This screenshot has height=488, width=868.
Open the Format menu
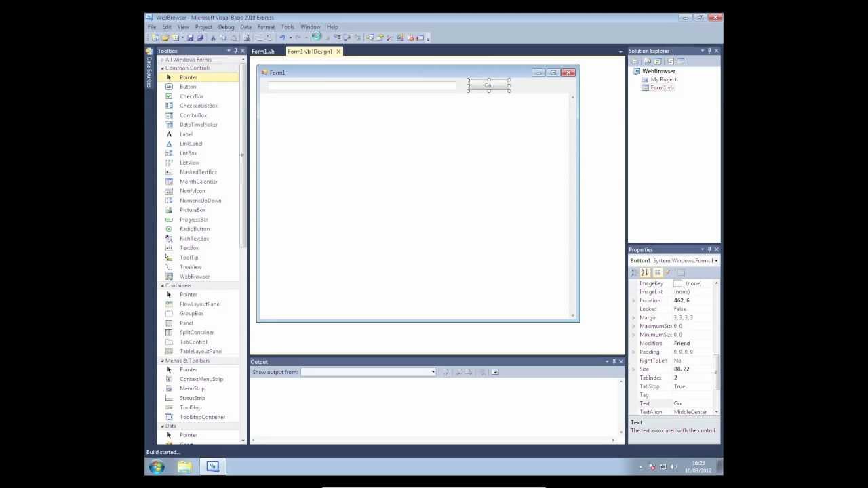pos(266,27)
